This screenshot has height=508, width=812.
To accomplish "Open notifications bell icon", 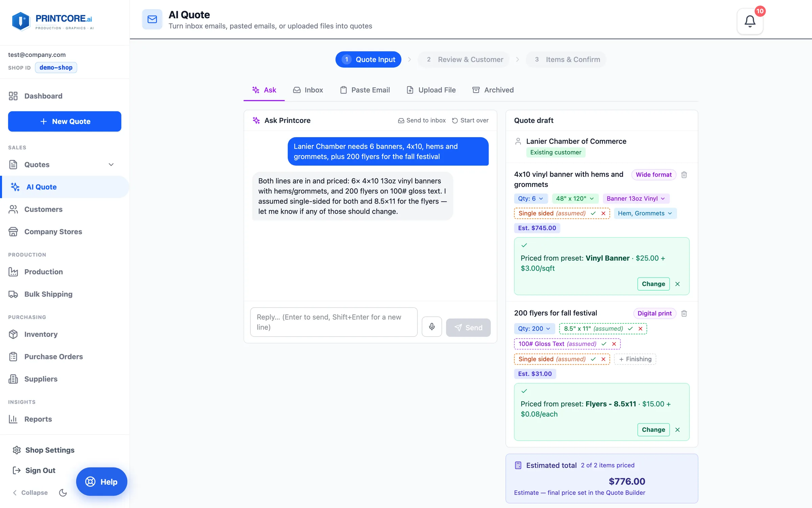I will pos(750,21).
